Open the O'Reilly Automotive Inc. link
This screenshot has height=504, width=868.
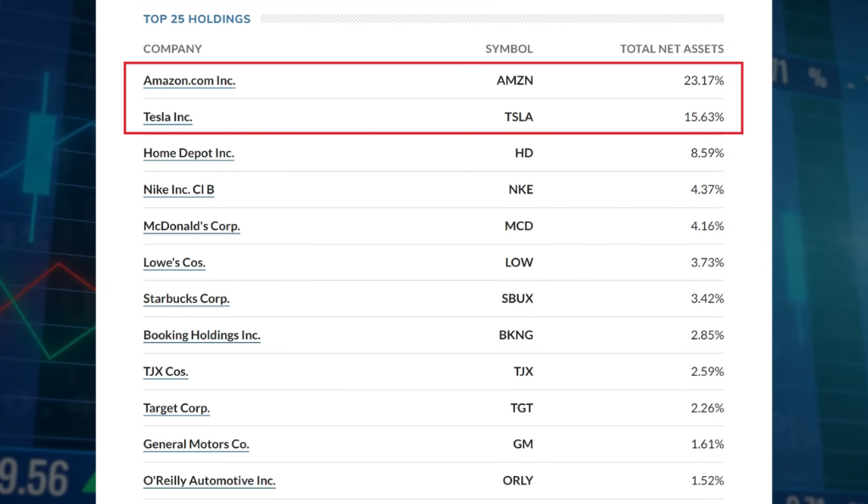coord(209,481)
